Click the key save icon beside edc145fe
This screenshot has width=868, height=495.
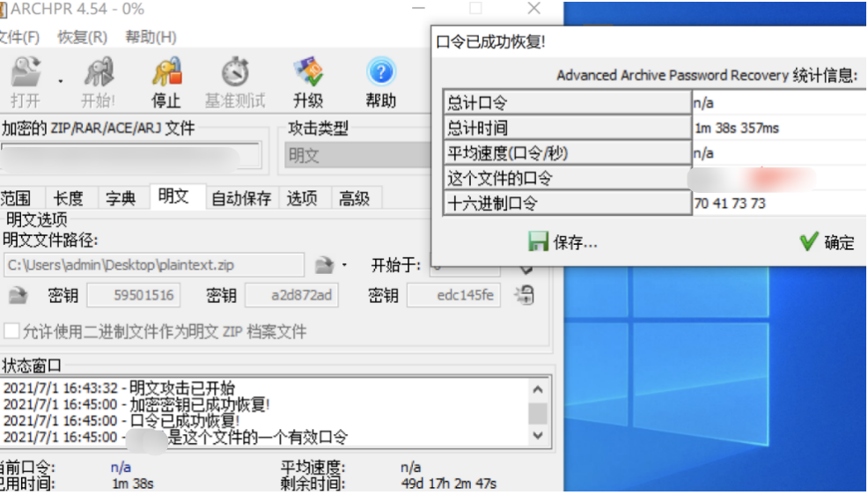[x=524, y=295]
